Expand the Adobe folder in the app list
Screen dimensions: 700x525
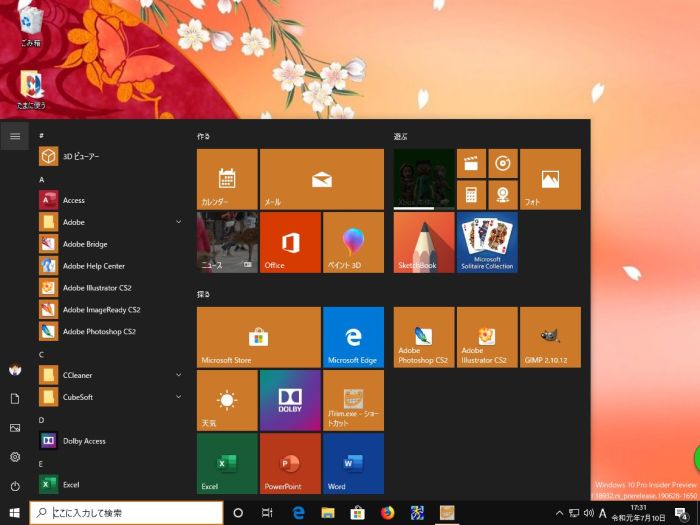178,222
